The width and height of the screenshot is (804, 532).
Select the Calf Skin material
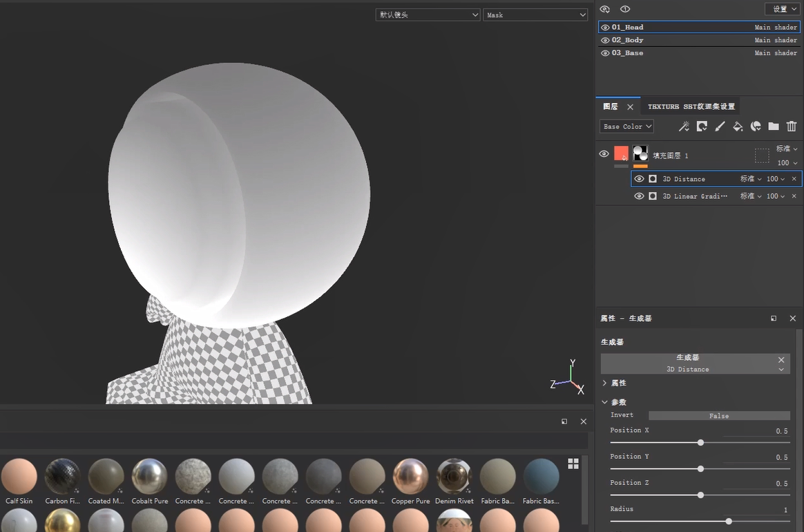click(x=19, y=482)
